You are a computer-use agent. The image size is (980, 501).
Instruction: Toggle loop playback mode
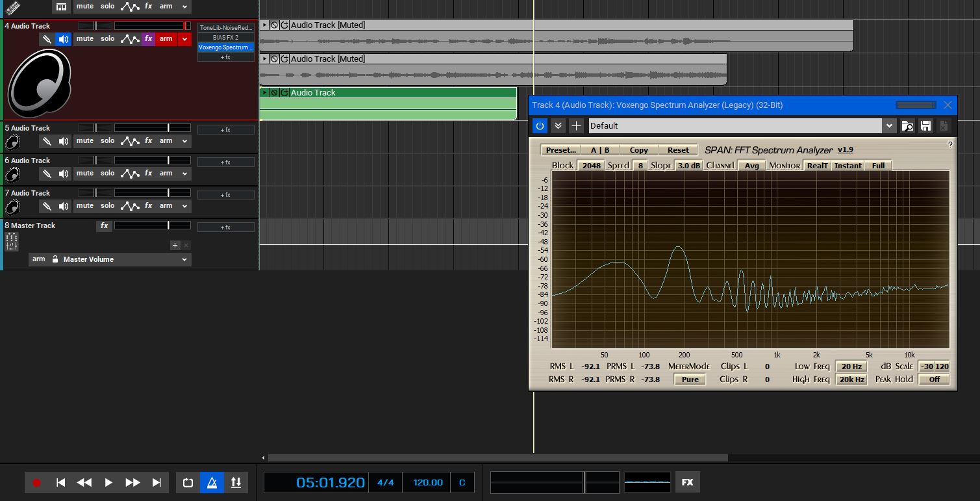click(188, 483)
